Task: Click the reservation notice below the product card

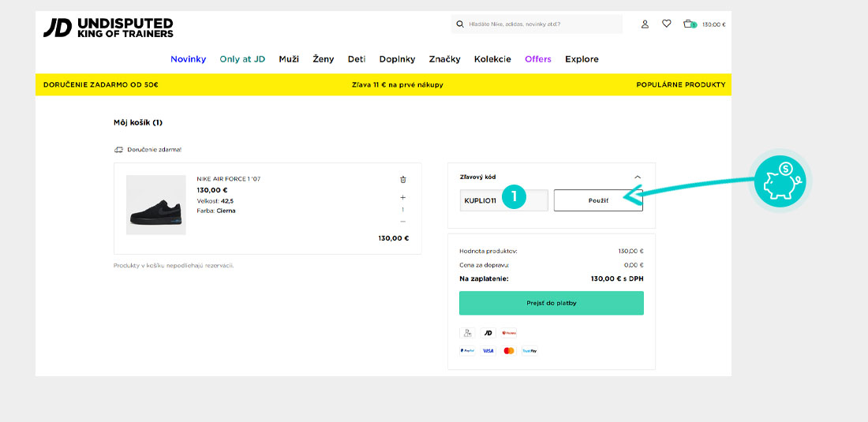Action: point(174,266)
